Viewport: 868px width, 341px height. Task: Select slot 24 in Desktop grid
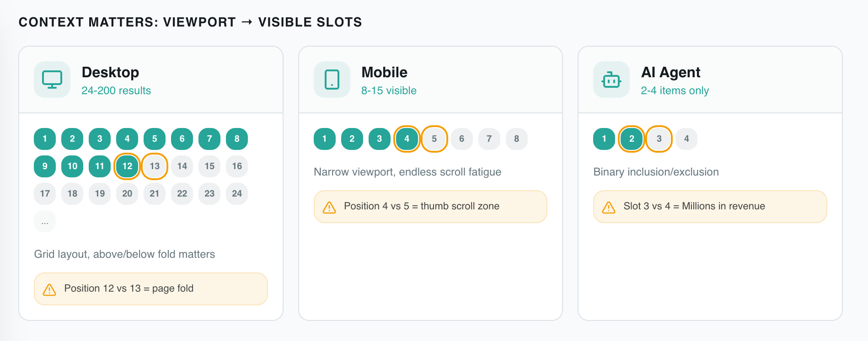click(x=237, y=194)
